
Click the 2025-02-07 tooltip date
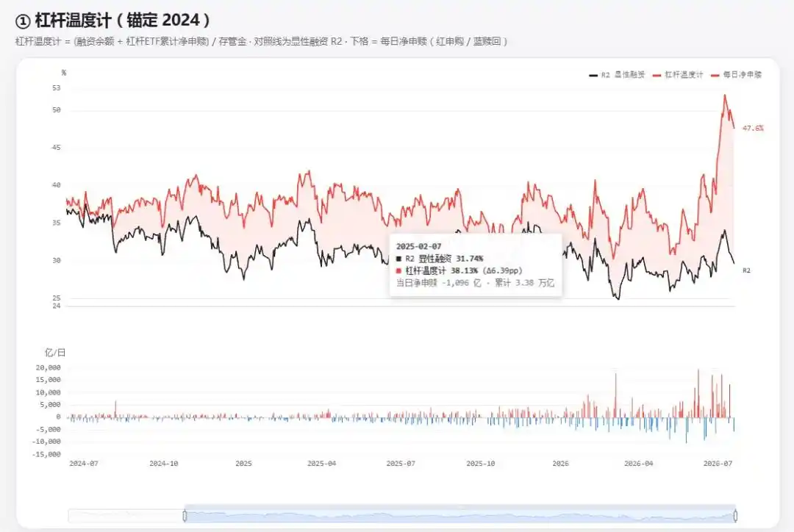[418, 246]
